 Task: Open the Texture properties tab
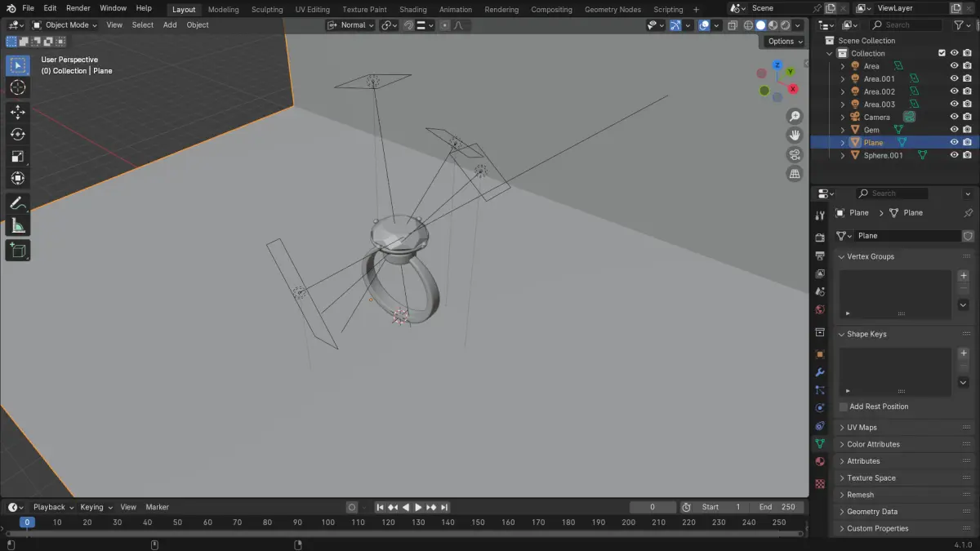point(820,483)
